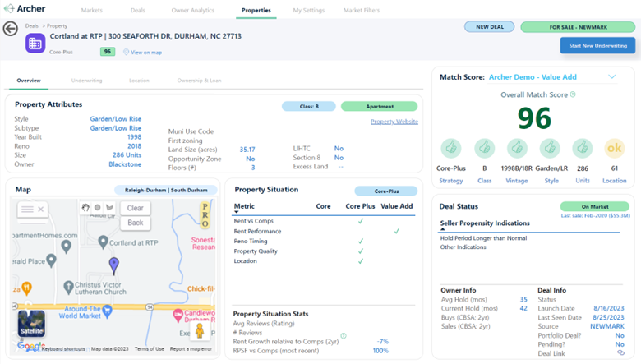The width and height of the screenshot is (641, 364).
Task: Click the NEW DEAL badge
Action: 489,27
